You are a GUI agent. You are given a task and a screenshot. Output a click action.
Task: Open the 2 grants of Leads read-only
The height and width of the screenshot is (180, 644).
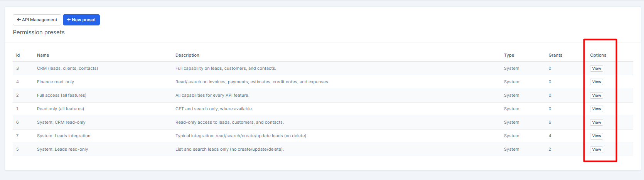click(550, 149)
